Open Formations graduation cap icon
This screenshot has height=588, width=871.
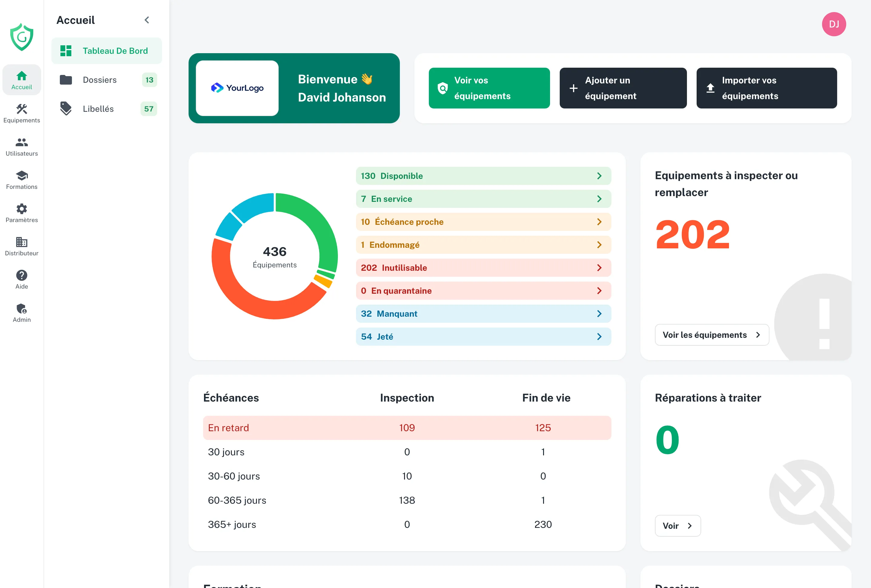[22, 175]
